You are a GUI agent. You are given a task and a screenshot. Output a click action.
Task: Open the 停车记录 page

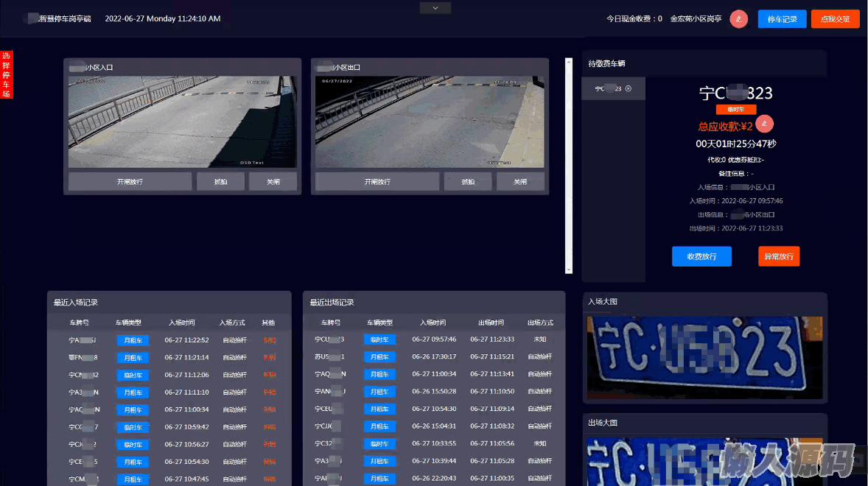tap(782, 19)
